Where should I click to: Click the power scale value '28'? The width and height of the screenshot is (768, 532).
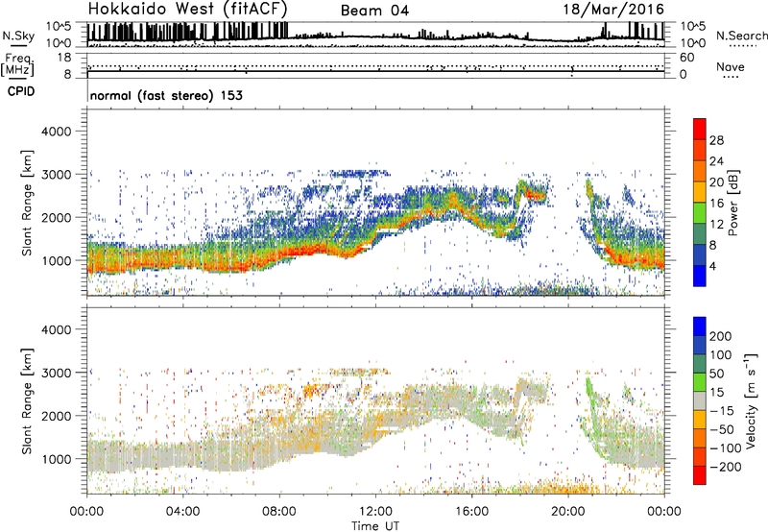716,140
